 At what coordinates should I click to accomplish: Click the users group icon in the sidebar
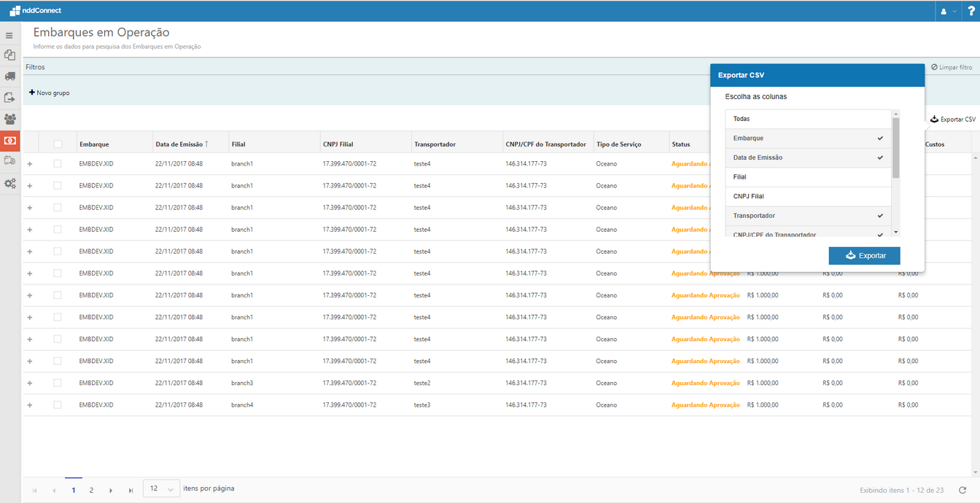[10, 119]
